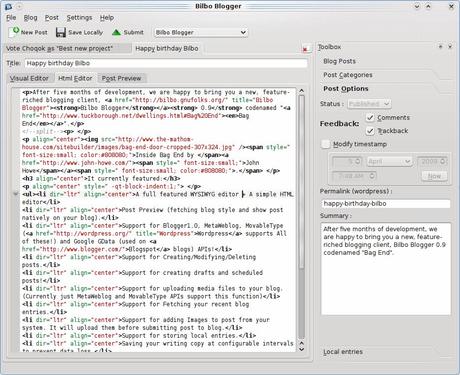Toggle the Comments checkbox
Image resolution: width=460 pixels, height=375 pixels.
[370, 118]
